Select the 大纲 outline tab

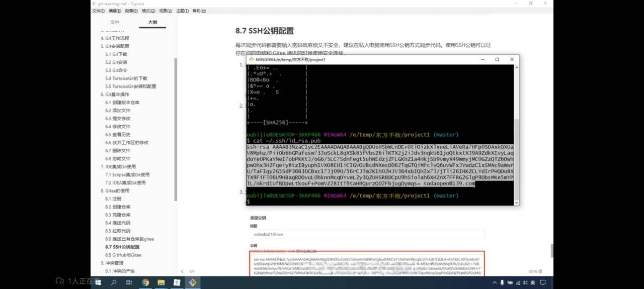(152, 22)
